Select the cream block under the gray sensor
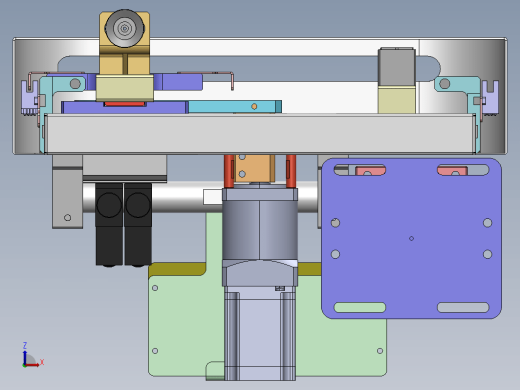 pyautogui.click(x=397, y=99)
